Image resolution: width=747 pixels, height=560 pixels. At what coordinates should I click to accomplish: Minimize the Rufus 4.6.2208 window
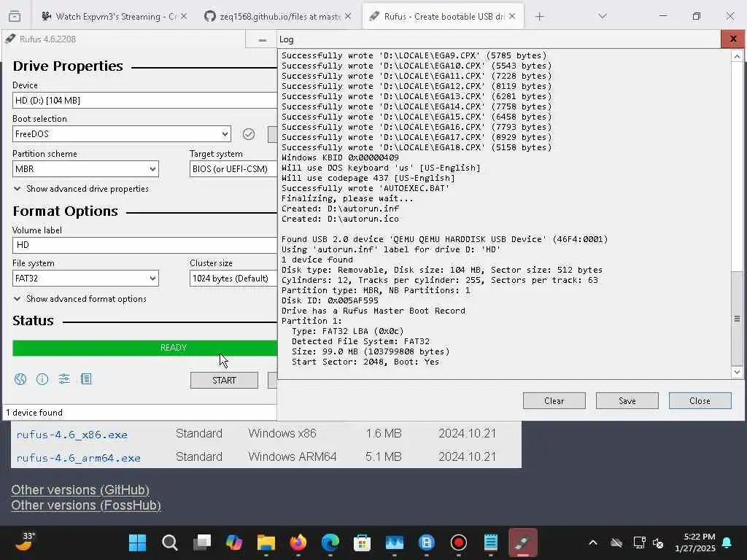click(262, 40)
